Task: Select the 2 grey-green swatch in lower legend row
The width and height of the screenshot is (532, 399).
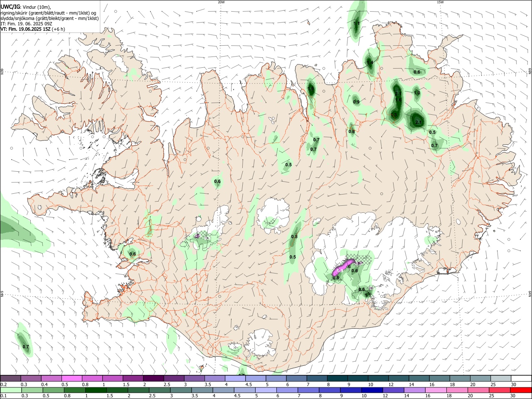Action: pos(138,390)
